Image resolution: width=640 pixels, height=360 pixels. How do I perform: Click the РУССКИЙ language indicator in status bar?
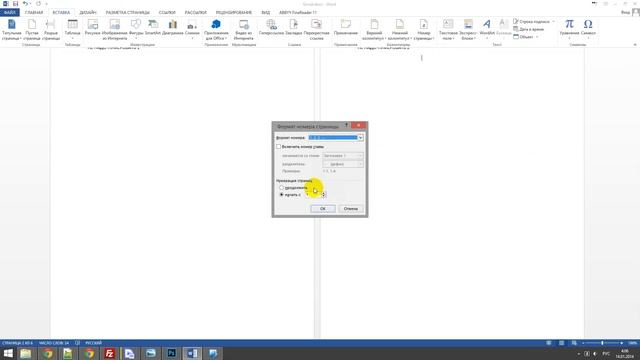(93, 343)
